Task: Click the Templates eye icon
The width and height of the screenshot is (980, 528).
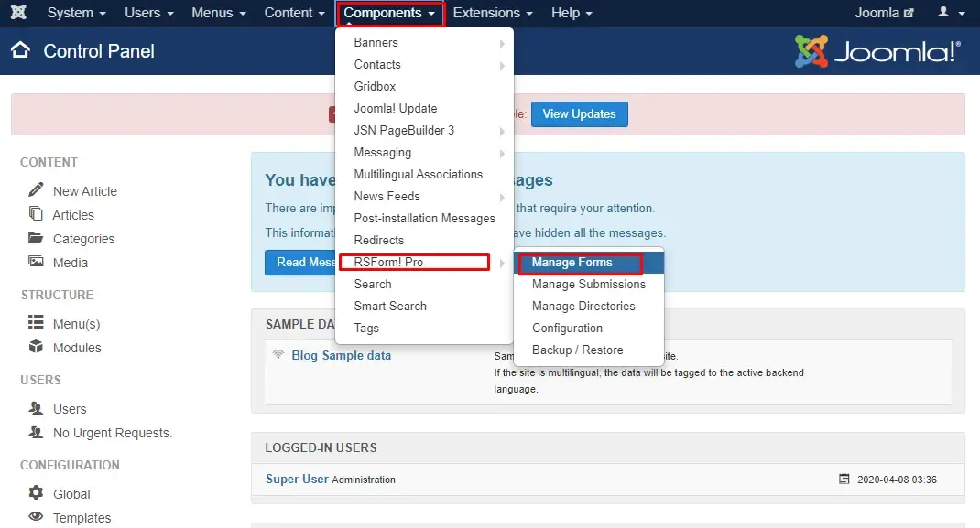Action: point(36,516)
